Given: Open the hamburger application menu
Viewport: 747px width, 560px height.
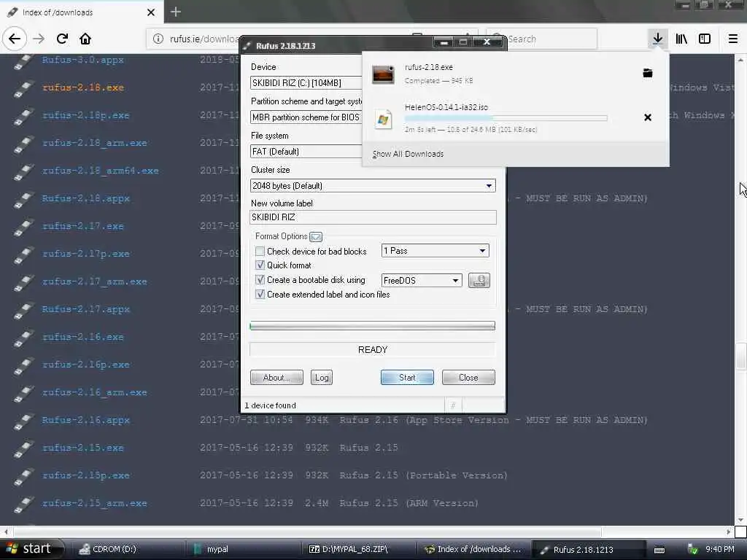Looking at the screenshot, I should point(733,39).
